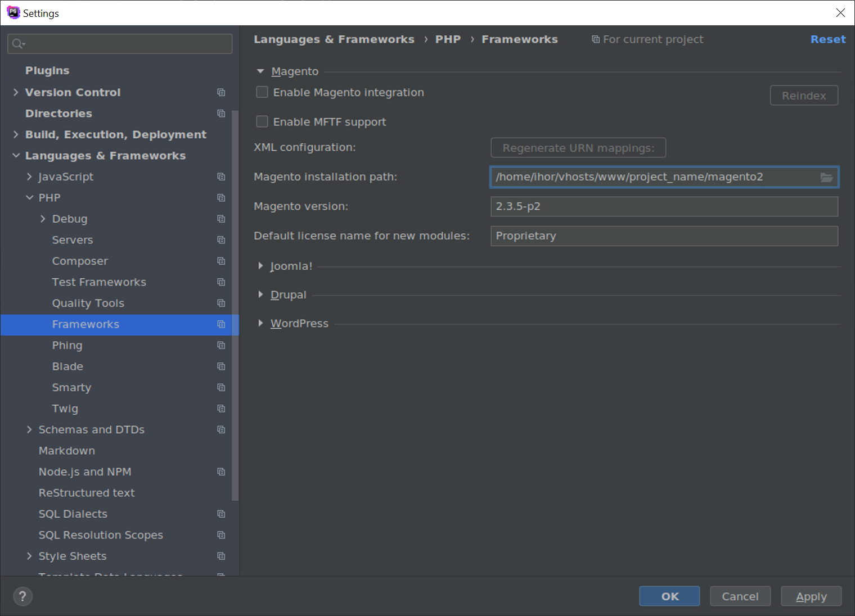The height and width of the screenshot is (616, 855).
Task: Focus the settings search field
Action: (x=120, y=44)
